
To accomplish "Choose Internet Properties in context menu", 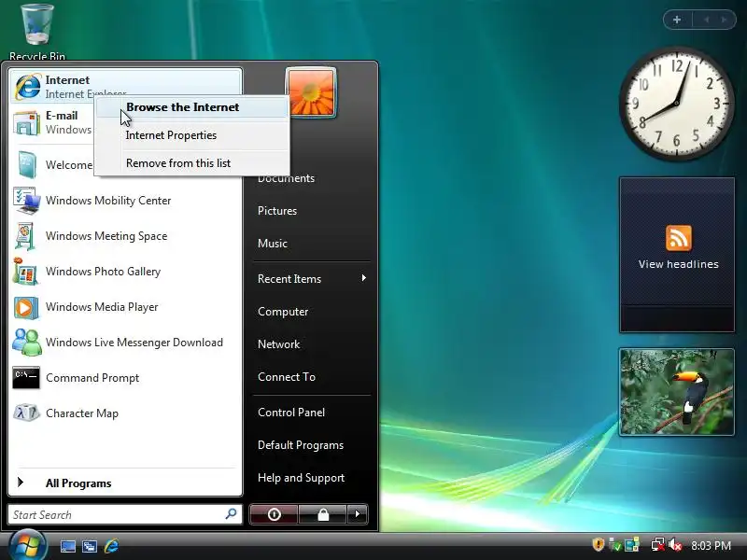I will tap(192, 135).
